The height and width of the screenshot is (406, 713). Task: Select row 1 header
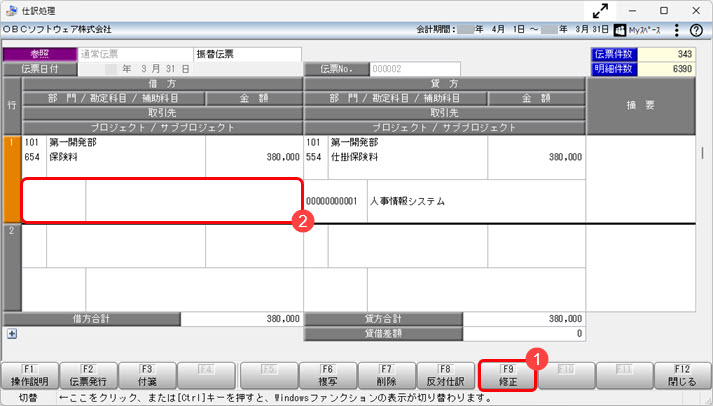pyautogui.click(x=12, y=179)
